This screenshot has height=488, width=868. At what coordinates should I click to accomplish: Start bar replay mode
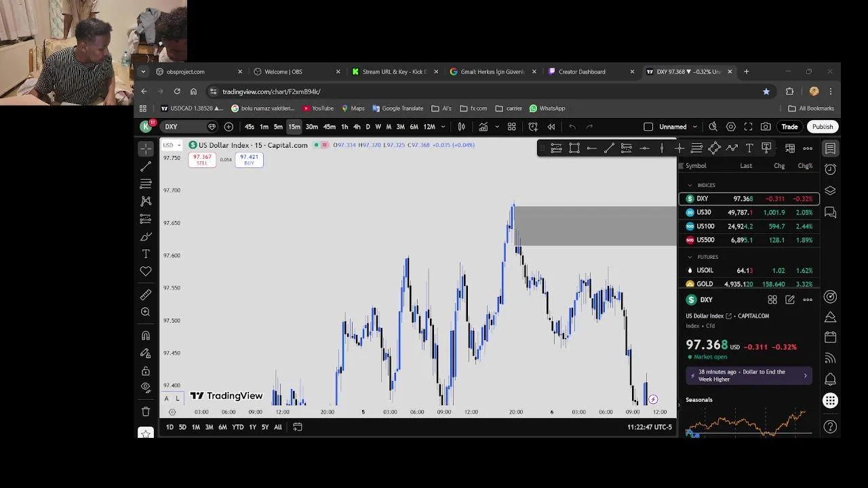(551, 127)
